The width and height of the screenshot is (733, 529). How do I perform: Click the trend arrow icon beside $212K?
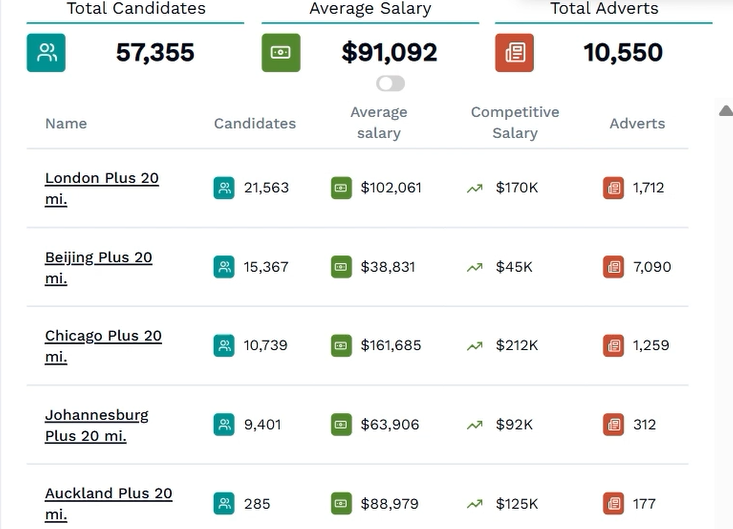474,346
